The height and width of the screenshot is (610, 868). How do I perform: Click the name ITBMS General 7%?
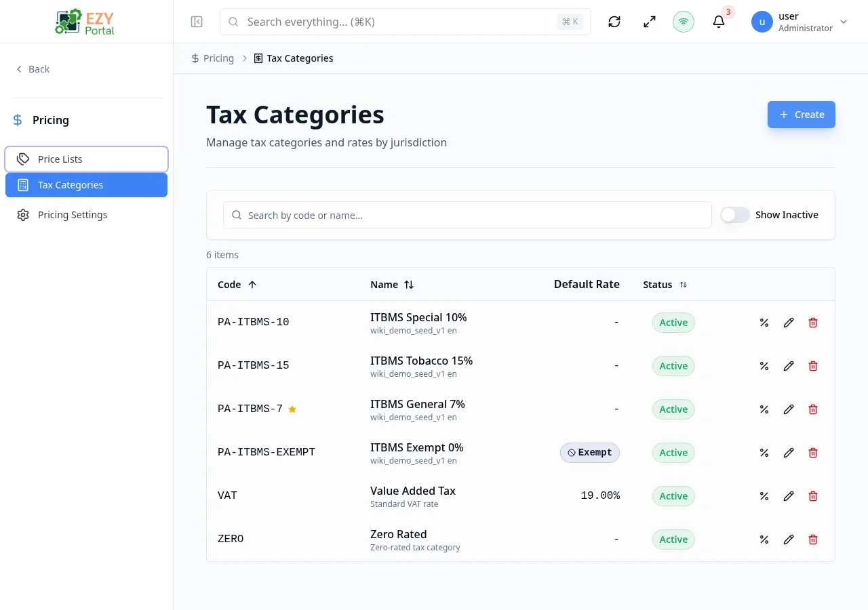click(x=418, y=404)
